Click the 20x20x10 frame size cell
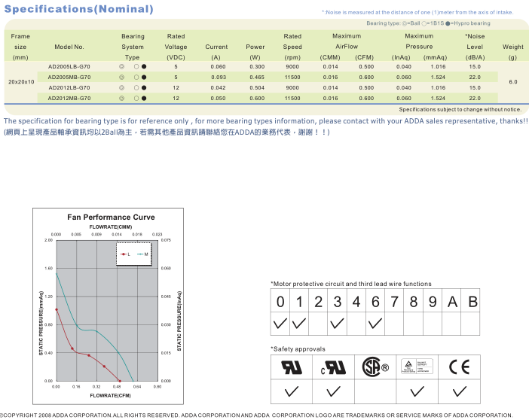The width and height of the screenshot is (529, 420). click(x=21, y=82)
